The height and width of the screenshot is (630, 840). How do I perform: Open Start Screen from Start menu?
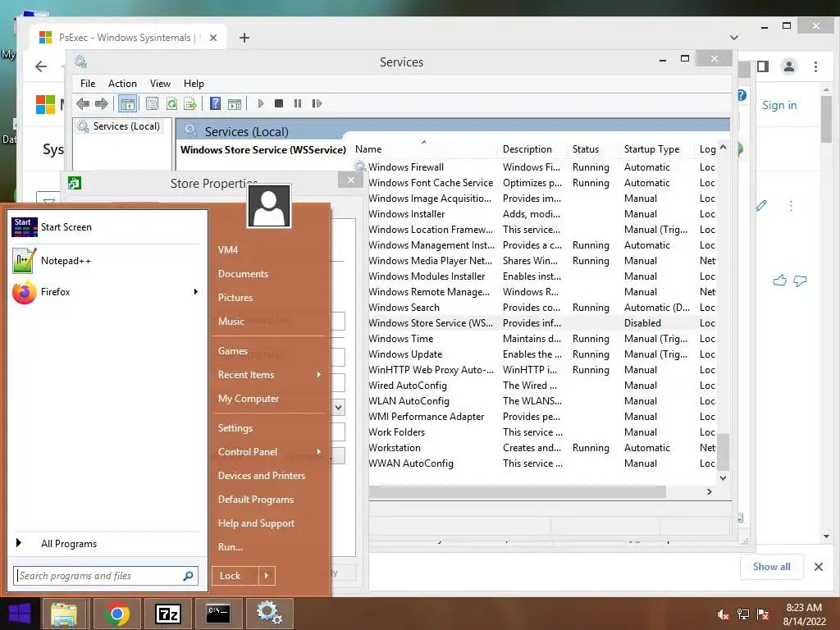[106, 227]
